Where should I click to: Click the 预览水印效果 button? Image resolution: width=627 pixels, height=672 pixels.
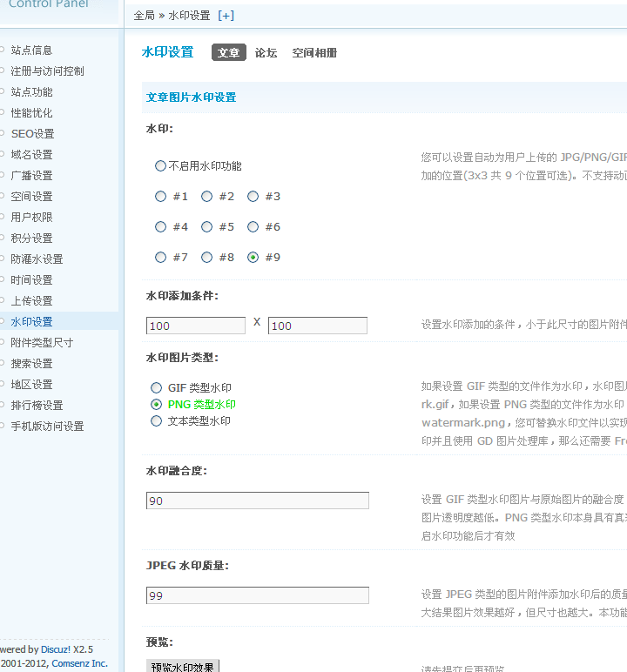(183, 667)
